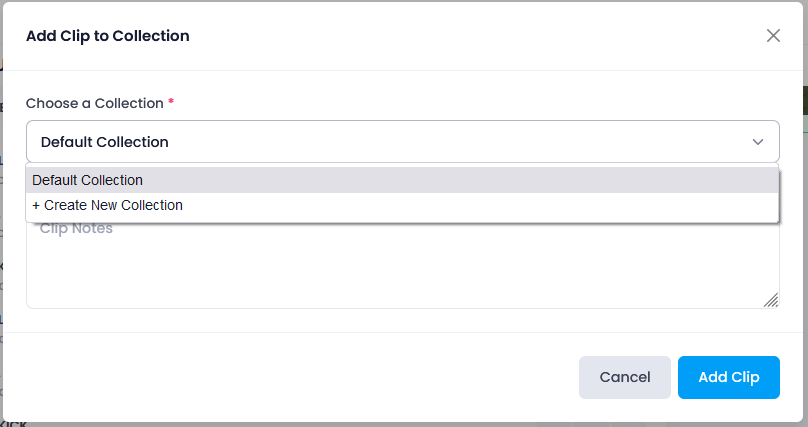Click the textarea resize grip icon

[x=771, y=300]
